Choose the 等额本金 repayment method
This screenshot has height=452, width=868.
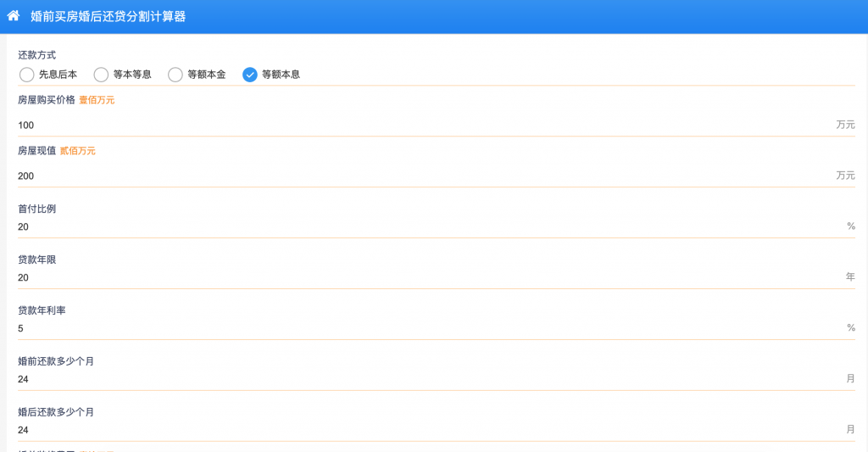click(175, 75)
